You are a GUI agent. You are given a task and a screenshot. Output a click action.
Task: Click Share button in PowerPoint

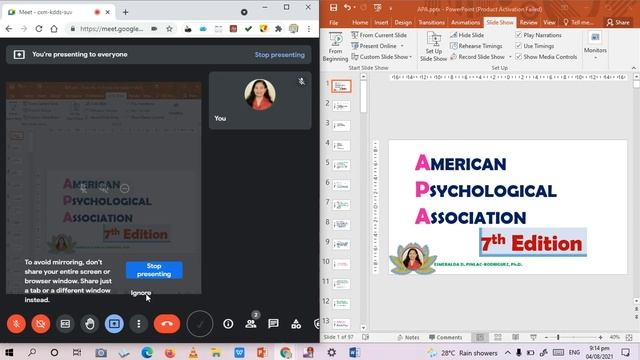coord(618,22)
